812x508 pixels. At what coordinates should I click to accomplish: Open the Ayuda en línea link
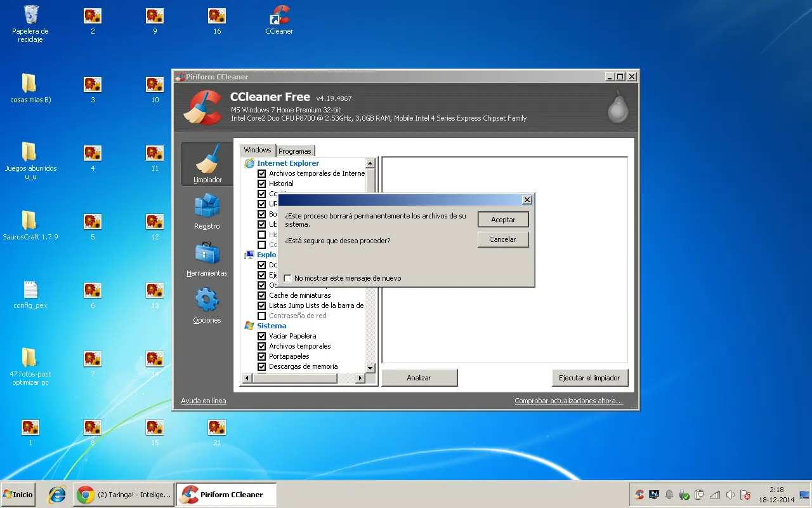[204, 401]
